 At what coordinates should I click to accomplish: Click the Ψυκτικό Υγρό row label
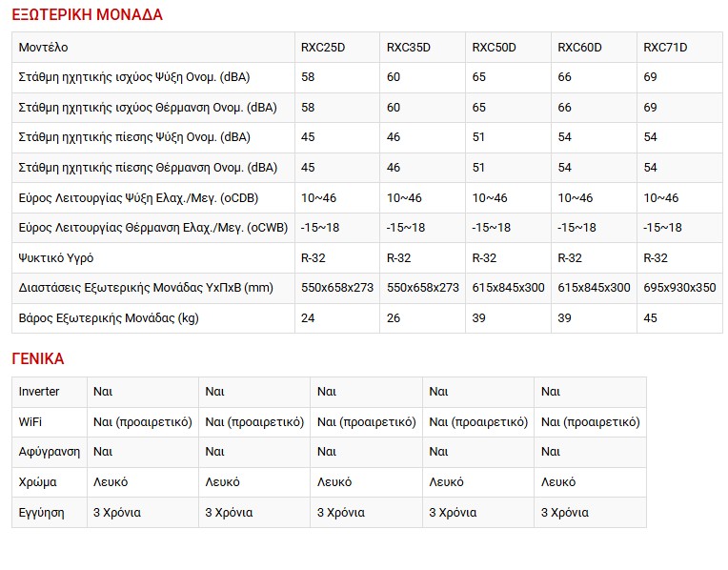(x=56, y=258)
